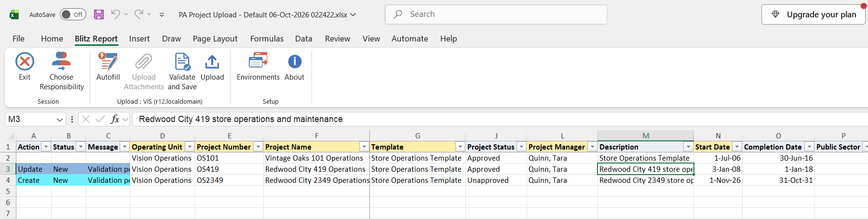Expand the formula bar chevron
The width and height of the screenshot is (868, 219).
click(125, 119)
